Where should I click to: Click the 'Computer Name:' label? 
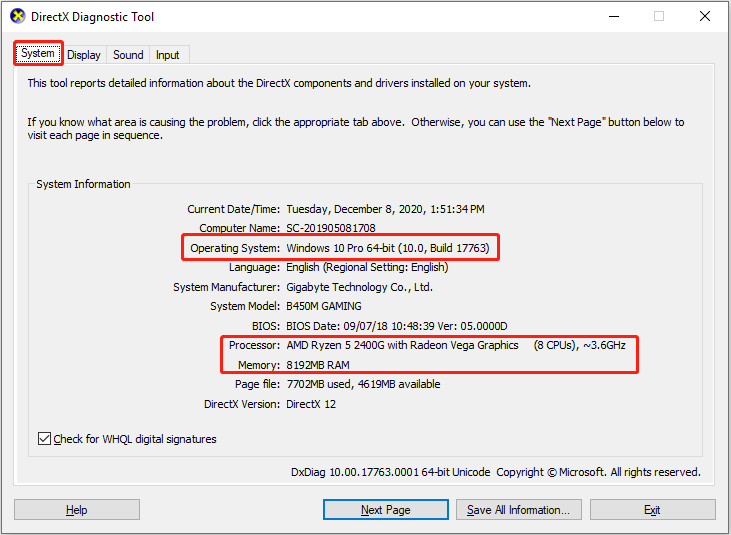pyautogui.click(x=240, y=228)
